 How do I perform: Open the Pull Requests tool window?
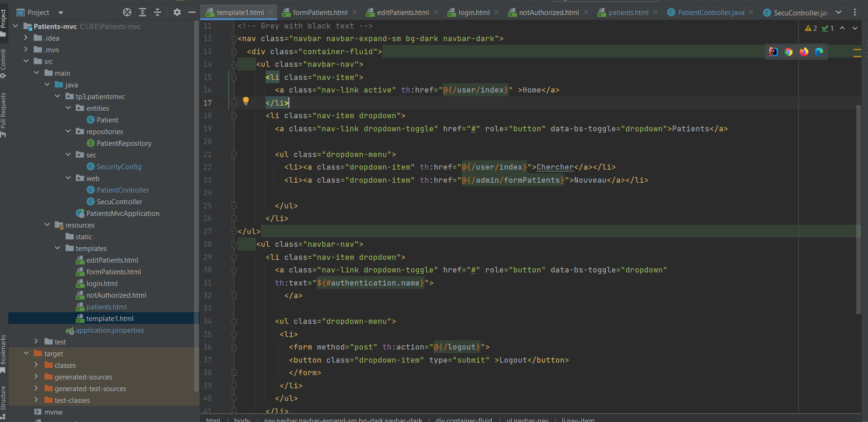(x=3, y=115)
